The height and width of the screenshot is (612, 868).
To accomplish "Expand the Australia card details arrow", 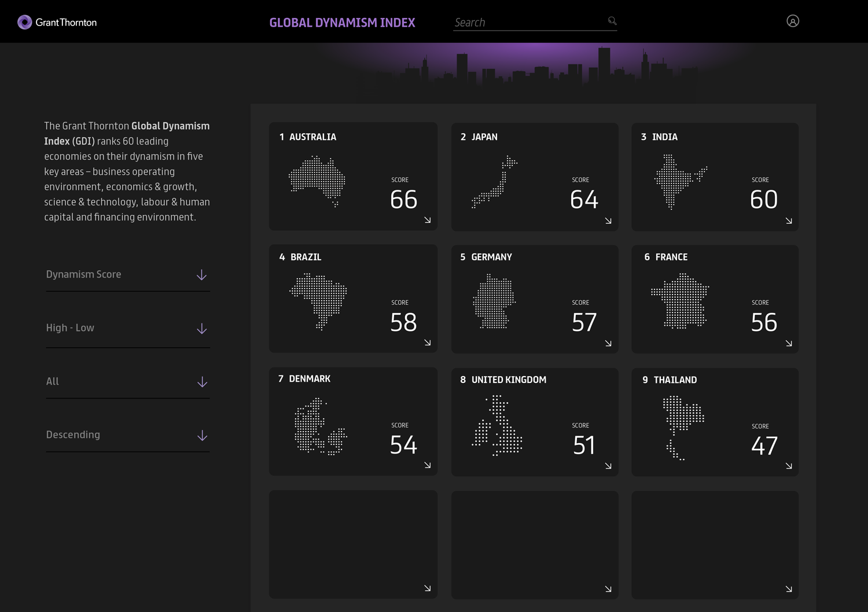I will click(x=428, y=220).
